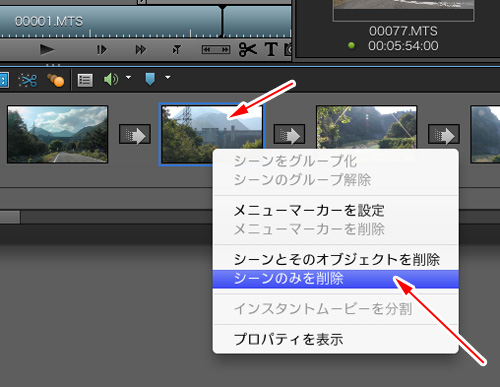Open the audio mixer orange balls icon
The image size is (500, 387).
tap(55, 80)
